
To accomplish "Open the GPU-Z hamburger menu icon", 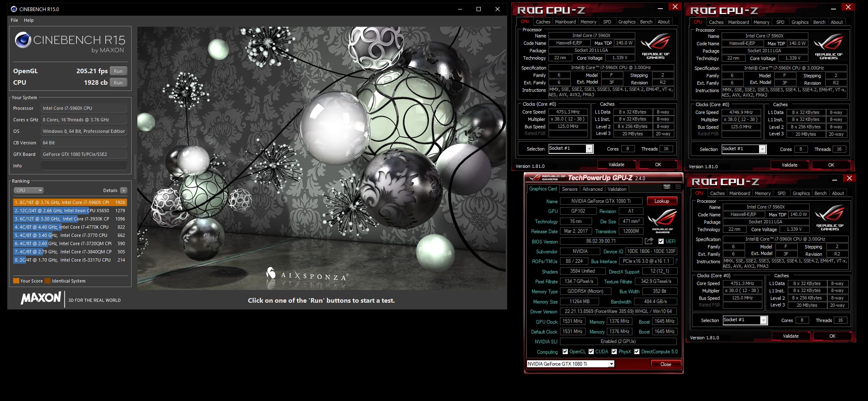I will coord(678,187).
